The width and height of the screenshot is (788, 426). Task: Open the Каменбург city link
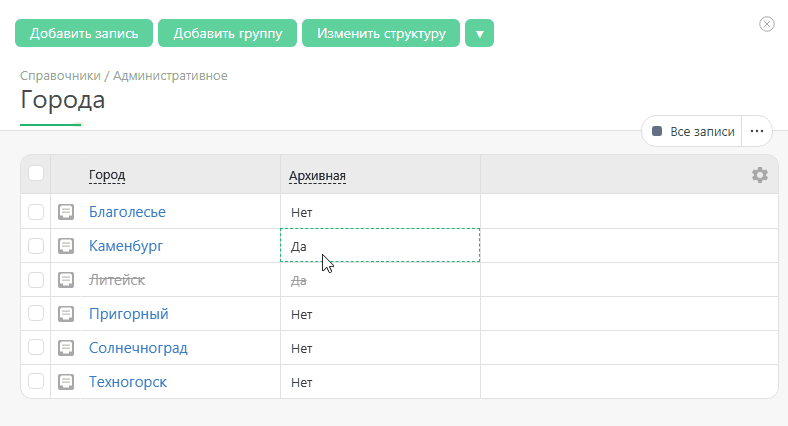click(126, 246)
